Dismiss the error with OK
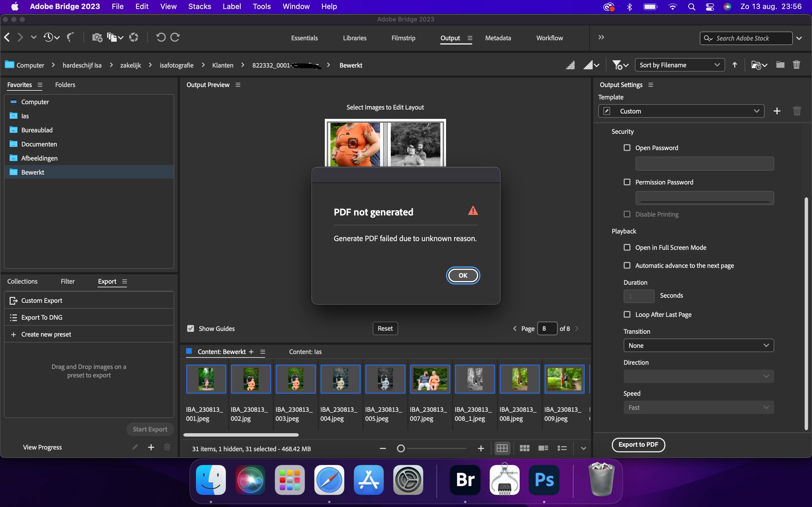Screen dimensions: 812x507 click(x=463, y=275)
